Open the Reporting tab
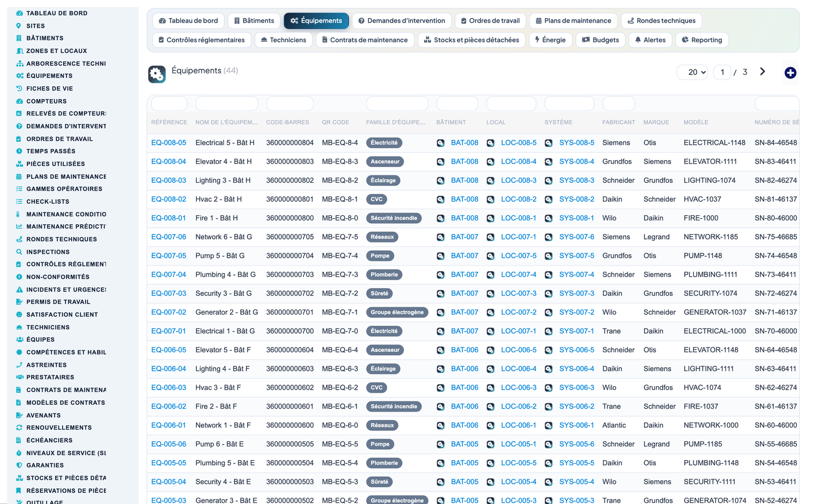The image size is (815, 504). 702,40
